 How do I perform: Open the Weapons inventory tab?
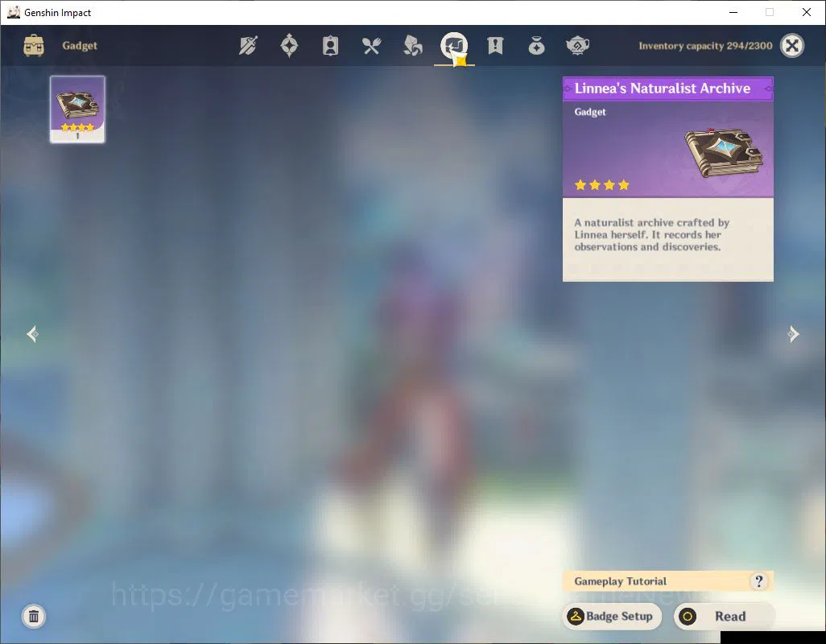(248, 46)
